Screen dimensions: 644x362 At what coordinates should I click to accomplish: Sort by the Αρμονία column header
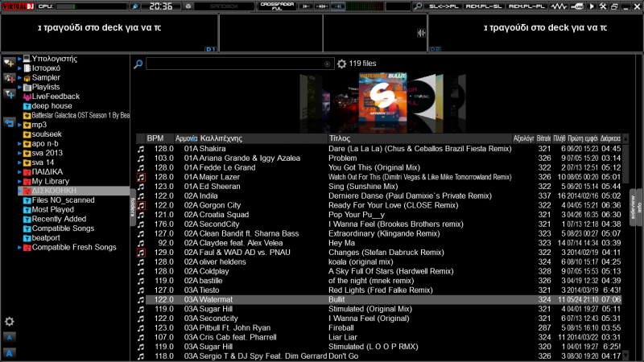[186, 138]
